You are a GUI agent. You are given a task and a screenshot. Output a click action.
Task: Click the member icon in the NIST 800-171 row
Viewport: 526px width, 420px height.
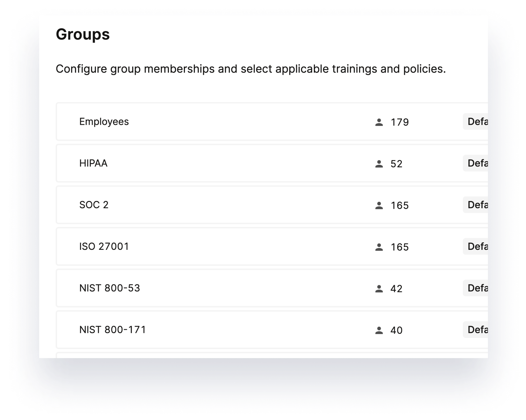point(379,330)
